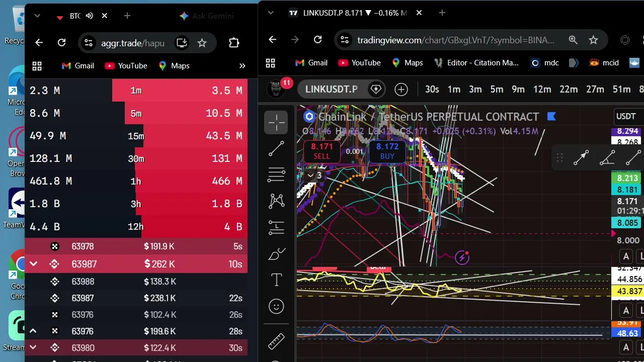Open Microsoft Edge from the desktop
This screenshot has width=644, height=362.
click(x=18, y=90)
